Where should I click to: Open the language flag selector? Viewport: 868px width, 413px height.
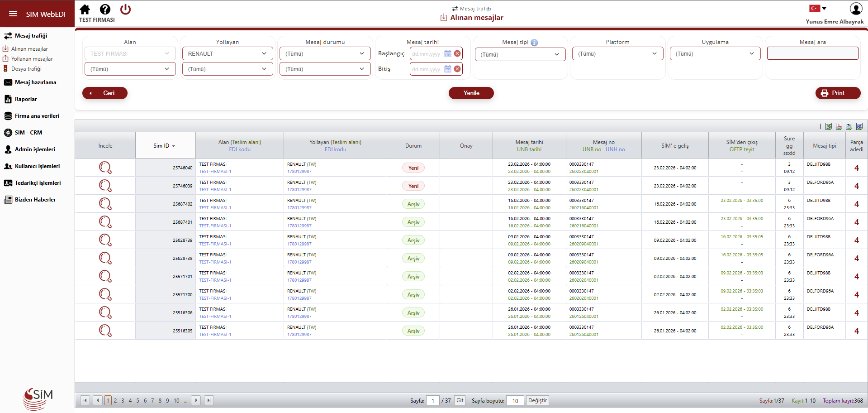point(818,8)
